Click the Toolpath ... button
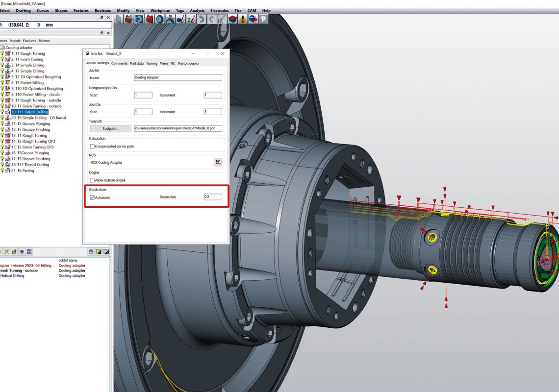Screen dimensions: 559x392 110,128
